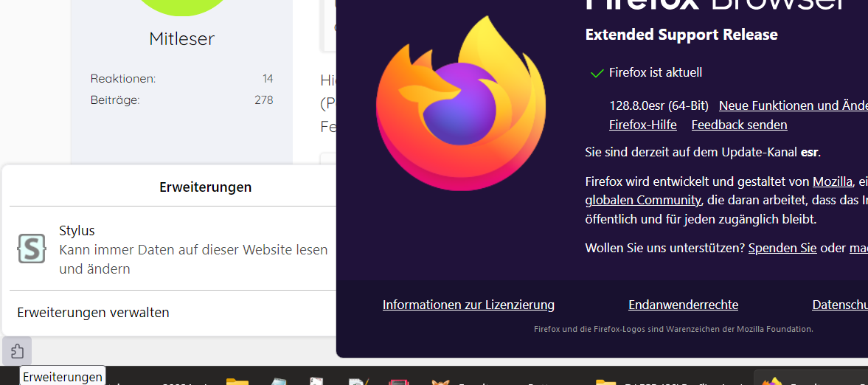Open the Firefox taskbar icon
868x385 pixels.
(x=771, y=381)
